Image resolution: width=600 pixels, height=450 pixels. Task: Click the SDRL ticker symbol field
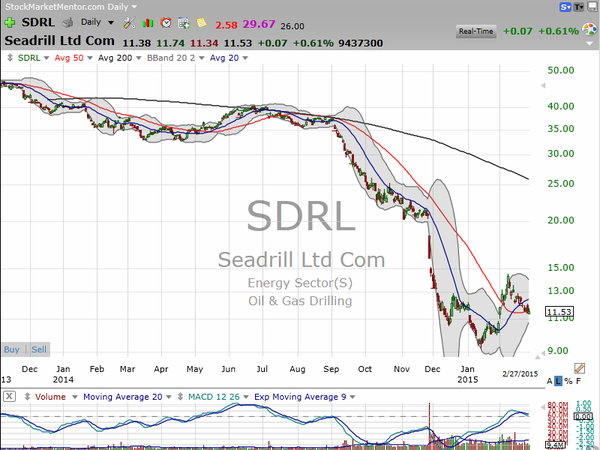pyautogui.click(x=38, y=23)
